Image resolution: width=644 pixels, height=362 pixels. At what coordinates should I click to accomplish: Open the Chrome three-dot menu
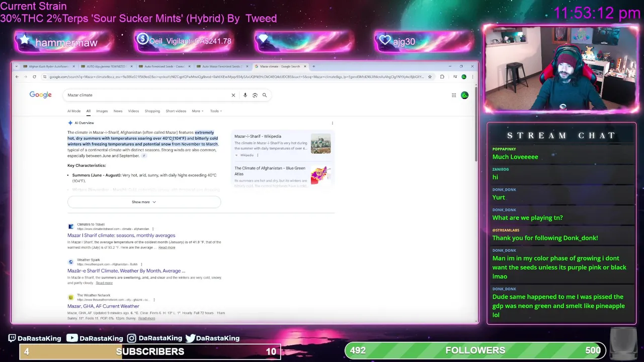(x=472, y=77)
